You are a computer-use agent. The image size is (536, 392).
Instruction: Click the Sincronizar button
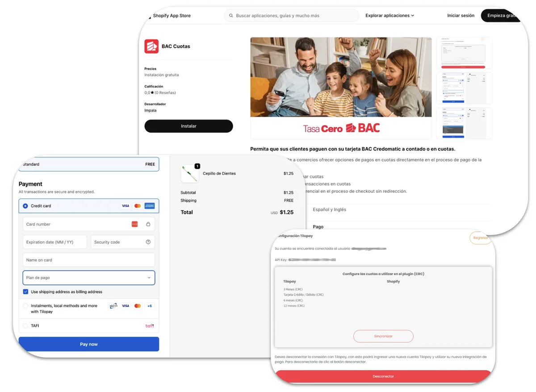383,336
